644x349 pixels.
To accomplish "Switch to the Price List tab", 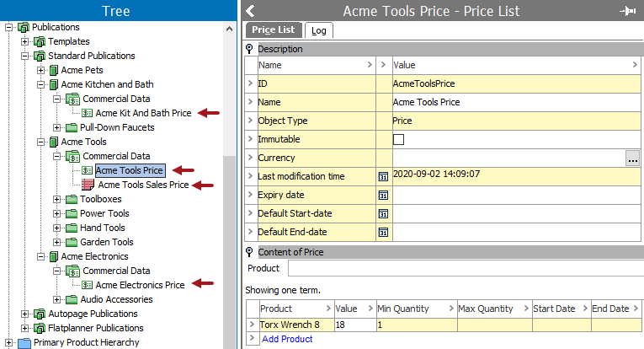I will pyautogui.click(x=273, y=30).
